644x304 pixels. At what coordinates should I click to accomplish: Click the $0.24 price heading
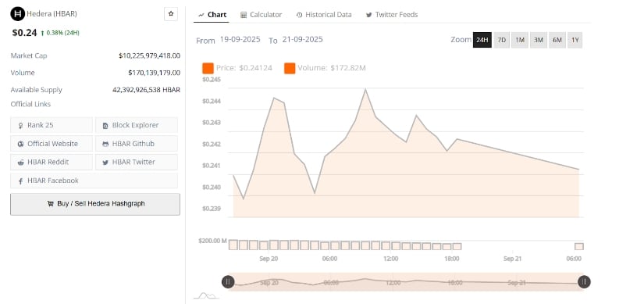tap(24, 33)
